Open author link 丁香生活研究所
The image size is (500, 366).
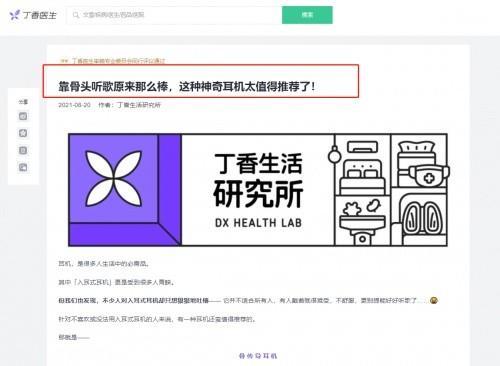138,105
